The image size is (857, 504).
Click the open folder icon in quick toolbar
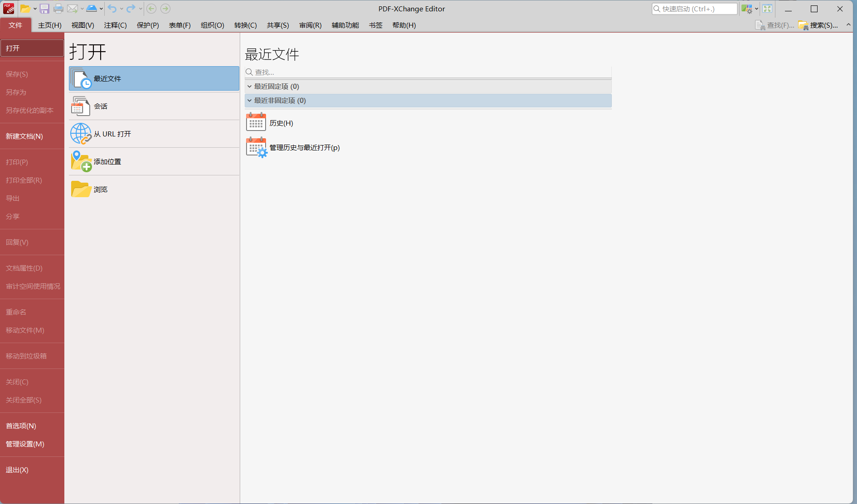click(x=25, y=9)
